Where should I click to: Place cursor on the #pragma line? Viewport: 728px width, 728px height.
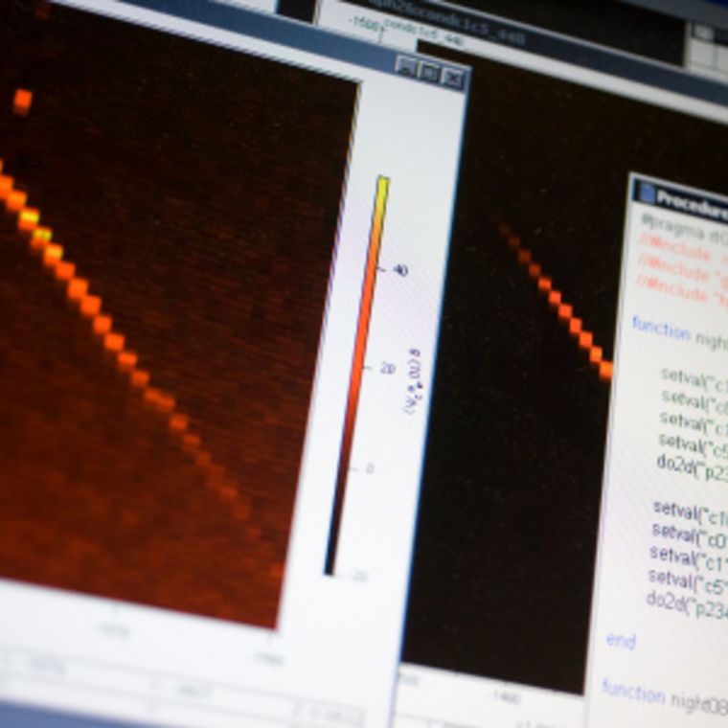pos(684,234)
